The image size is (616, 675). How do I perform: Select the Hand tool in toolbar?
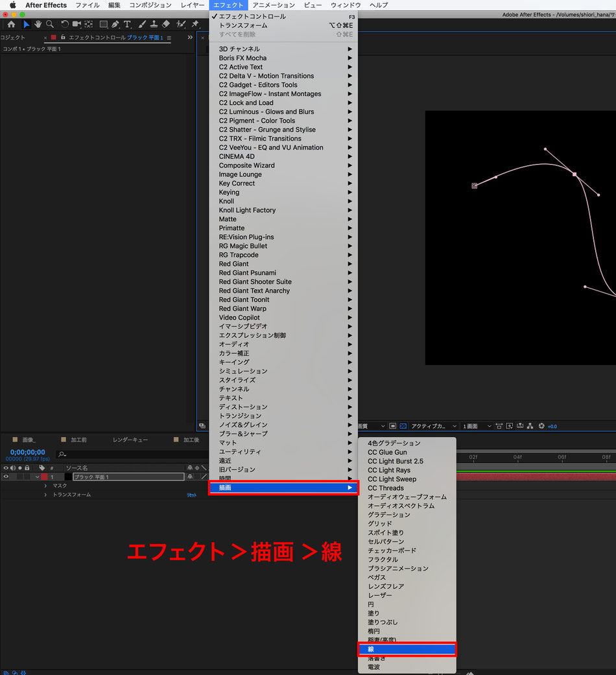pyautogui.click(x=38, y=24)
